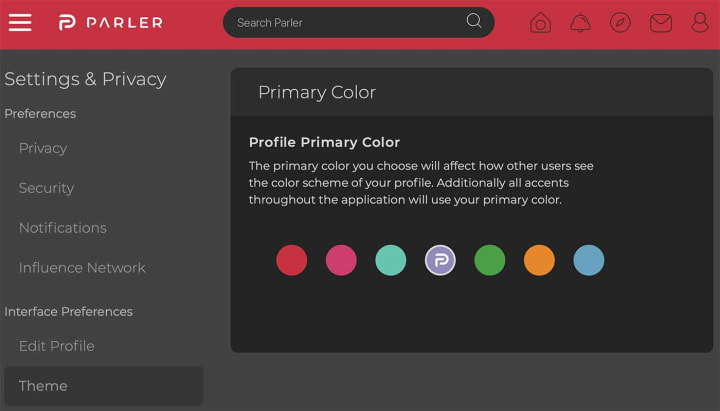Click the Interface Preferences section label
The image size is (720, 411).
68,311
